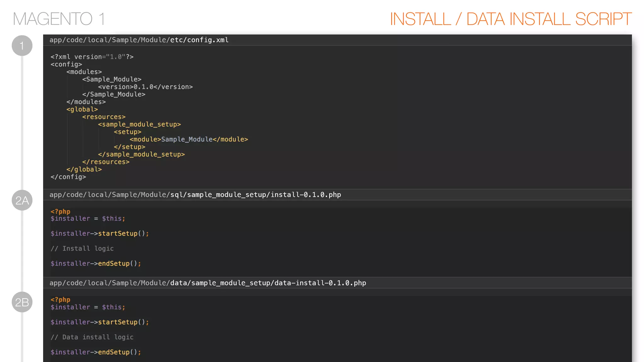Viewport: 644px width, 362px height.
Task: Click the opening <config> tag
Action: [66, 64]
